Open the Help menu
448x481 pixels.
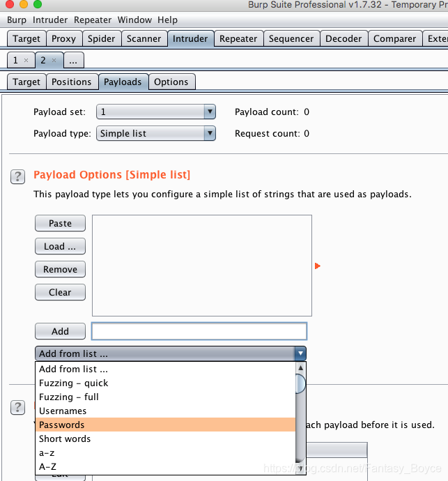tap(167, 20)
